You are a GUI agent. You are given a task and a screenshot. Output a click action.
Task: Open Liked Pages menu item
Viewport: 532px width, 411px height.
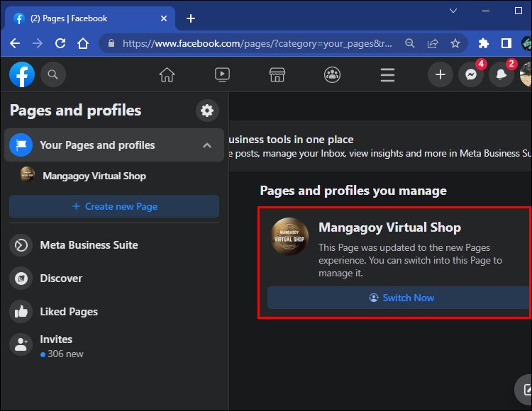(x=114, y=312)
